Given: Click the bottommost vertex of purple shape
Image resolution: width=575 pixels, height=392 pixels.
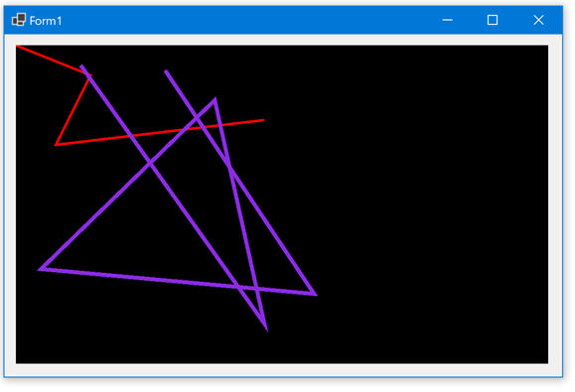Looking at the screenshot, I should (x=266, y=328).
